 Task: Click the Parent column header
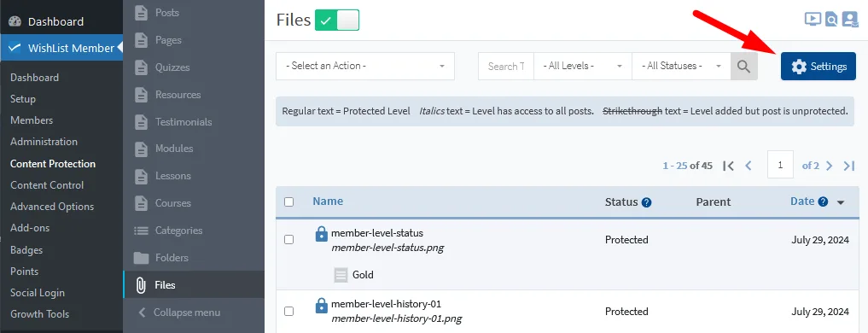713,202
